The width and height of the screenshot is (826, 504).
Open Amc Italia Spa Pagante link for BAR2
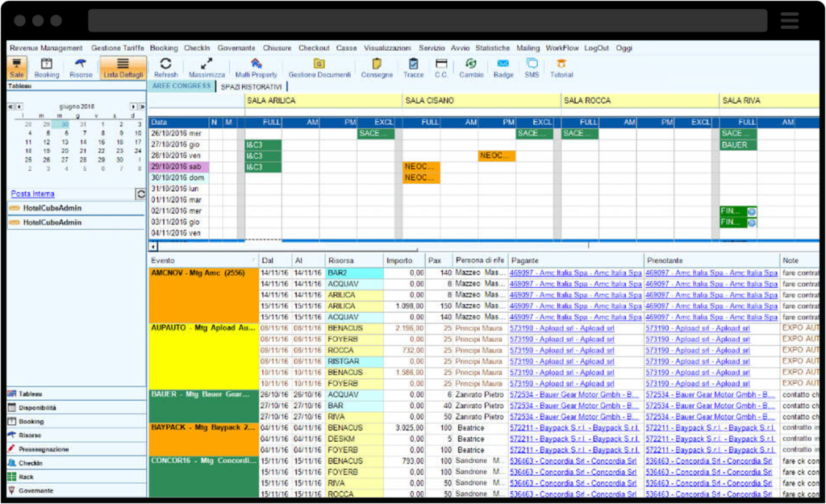(x=575, y=273)
